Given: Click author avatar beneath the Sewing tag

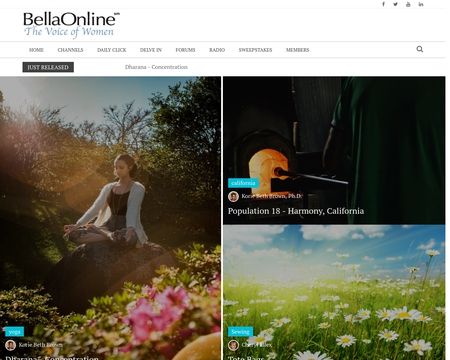Looking at the screenshot, I should 233,345.
